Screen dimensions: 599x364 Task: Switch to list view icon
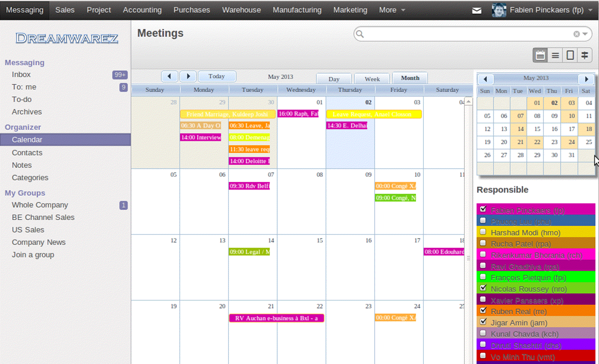point(555,55)
